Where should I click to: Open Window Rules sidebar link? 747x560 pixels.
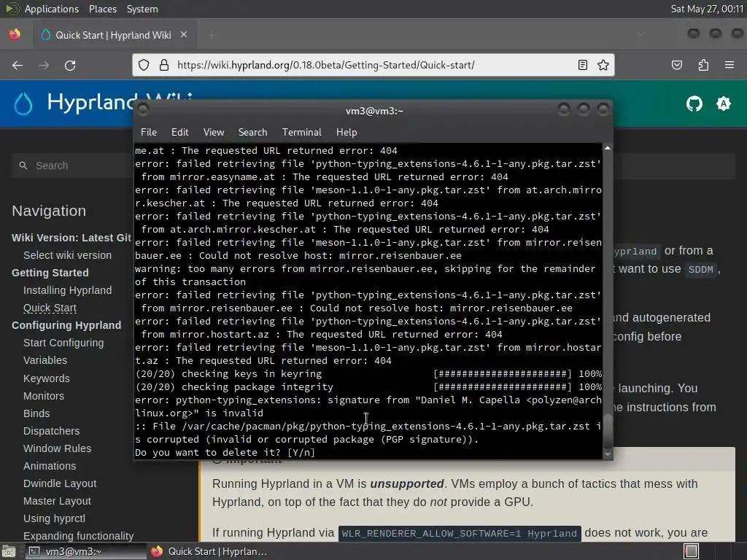click(57, 448)
